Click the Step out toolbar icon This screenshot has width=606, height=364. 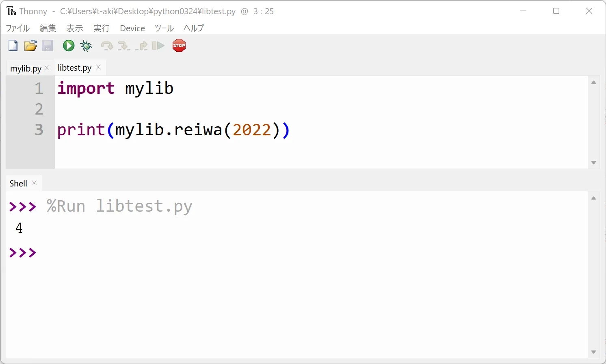[x=141, y=45]
